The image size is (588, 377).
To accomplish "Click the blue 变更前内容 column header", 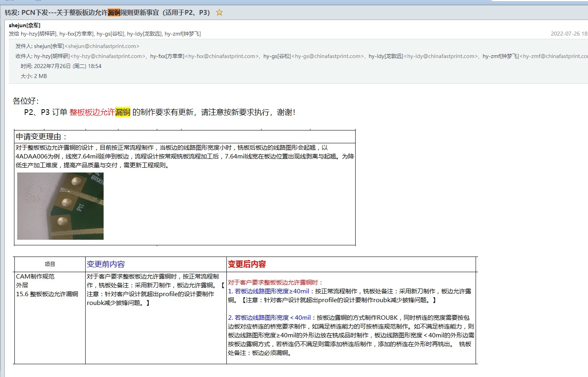I will tap(106, 264).
